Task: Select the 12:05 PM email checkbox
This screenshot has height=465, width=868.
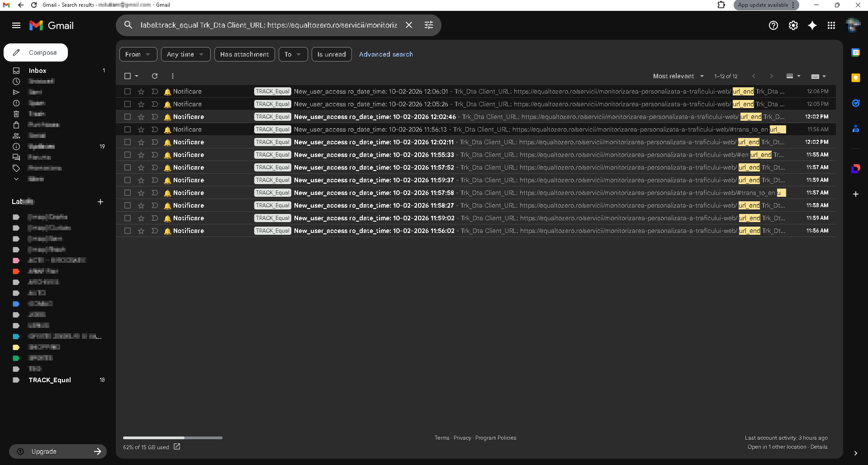Action: tap(128, 104)
